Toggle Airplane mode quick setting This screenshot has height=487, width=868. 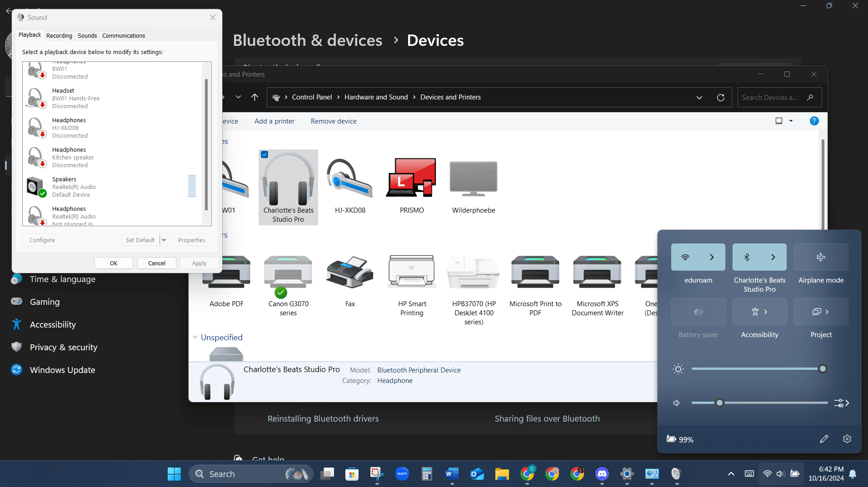click(821, 257)
